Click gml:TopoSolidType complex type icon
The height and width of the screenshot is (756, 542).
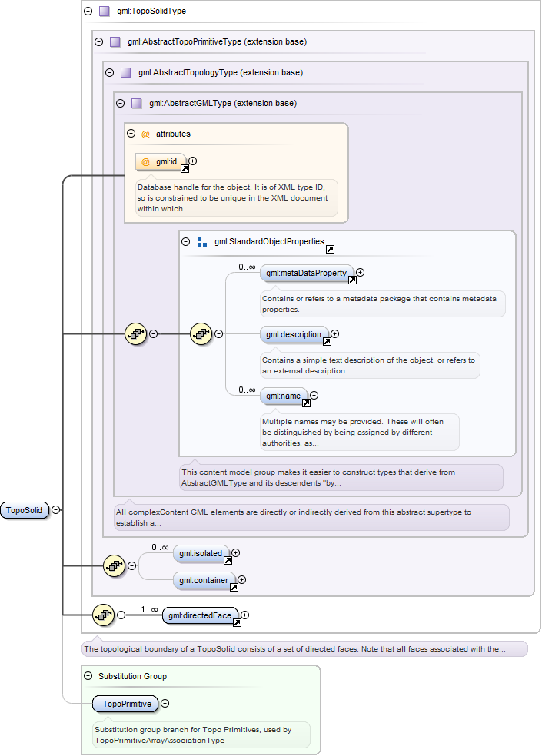click(105, 11)
